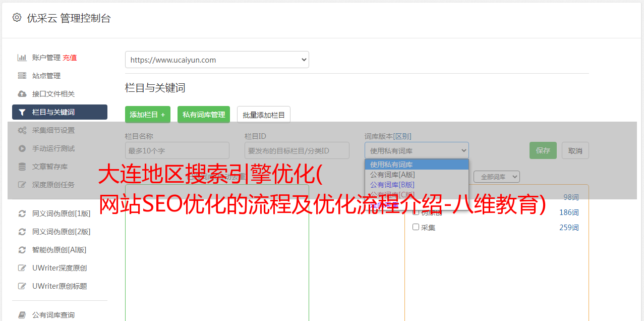Image resolution: width=644 pixels, height=321 pixels.
Task: Open the site URL dropdown https://www.ucaiyun.com
Action: pos(217,60)
